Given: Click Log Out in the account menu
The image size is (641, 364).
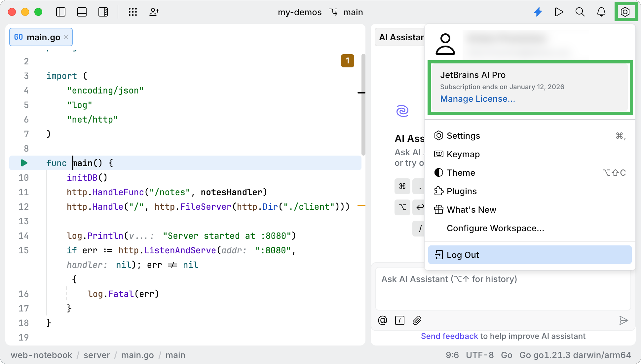Looking at the screenshot, I should click(x=462, y=255).
